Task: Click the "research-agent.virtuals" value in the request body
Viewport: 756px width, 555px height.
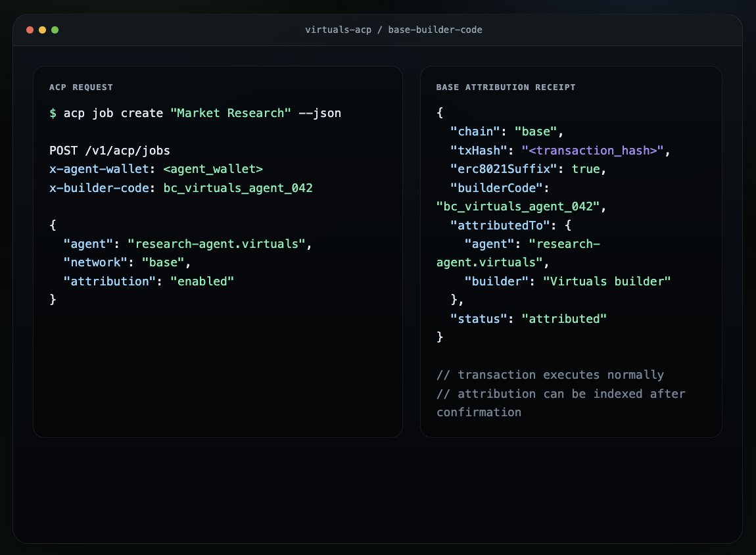Action: point(216,244)
